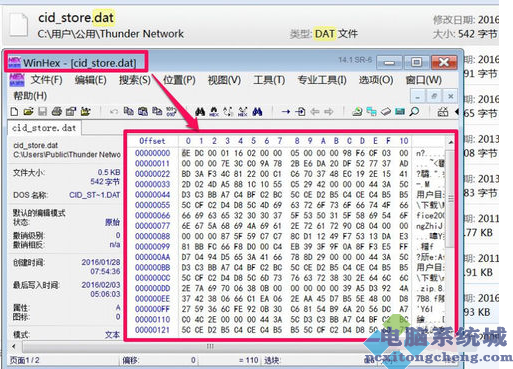The image size is (513, 369).
Task: Click the left-pointing arrow at toolbar end
Action: click(x=456, y=112)
